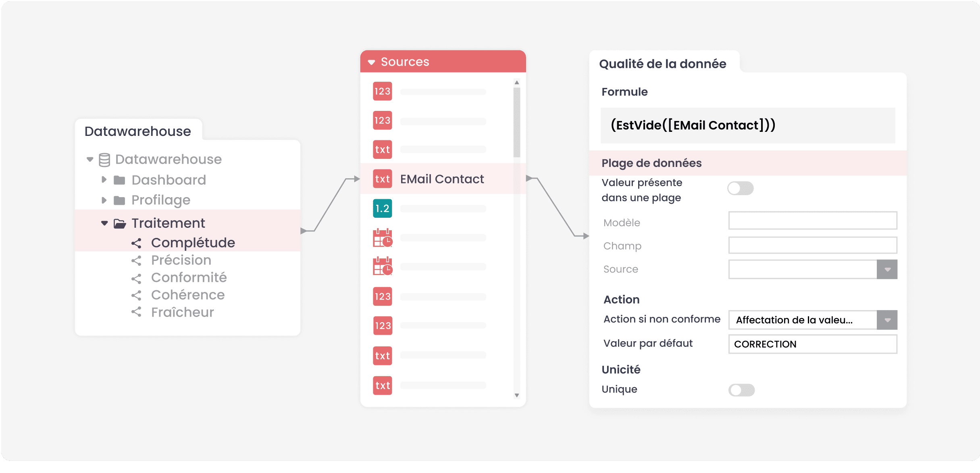Image resolution: width=980 pixels, height=473 pixels.
Task: Expand the Dashboard tree node
Action: [x=104, y=180]
